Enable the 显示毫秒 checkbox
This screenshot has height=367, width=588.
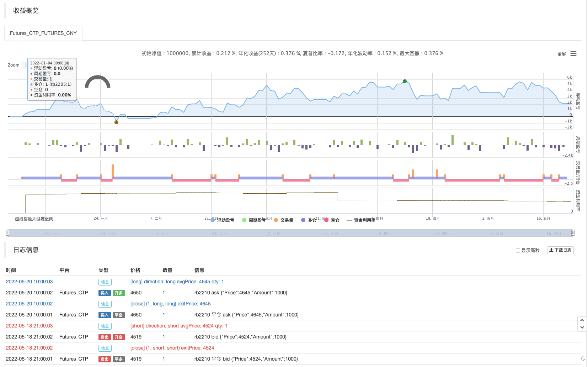click(518, 251)
